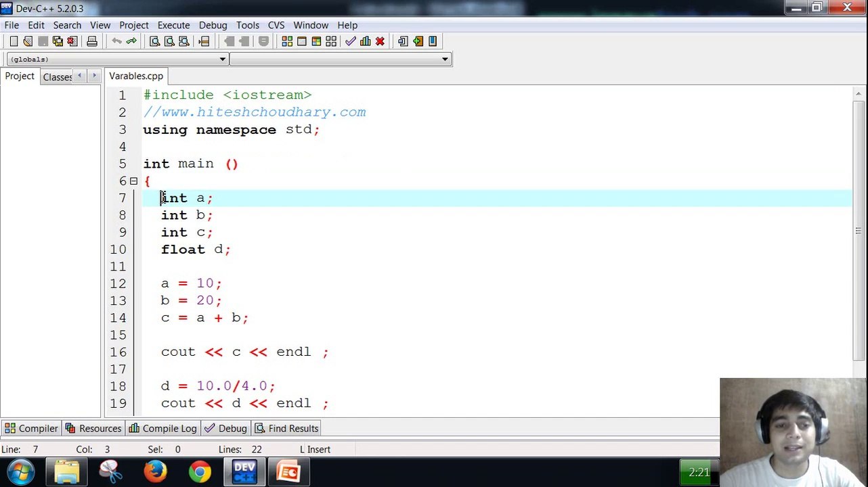The image size is (868, 487).
Task: Click the Go to Line icon
Action: tap(204, 41)
